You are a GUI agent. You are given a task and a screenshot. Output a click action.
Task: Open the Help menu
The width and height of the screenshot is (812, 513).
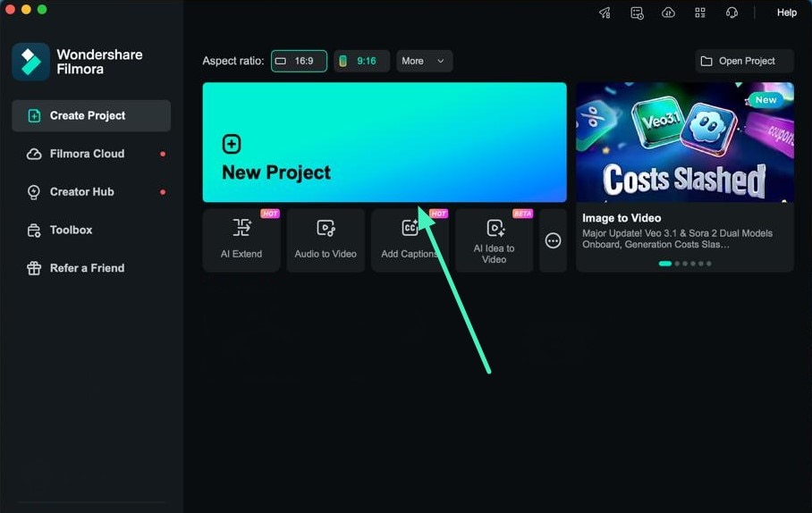787,13
